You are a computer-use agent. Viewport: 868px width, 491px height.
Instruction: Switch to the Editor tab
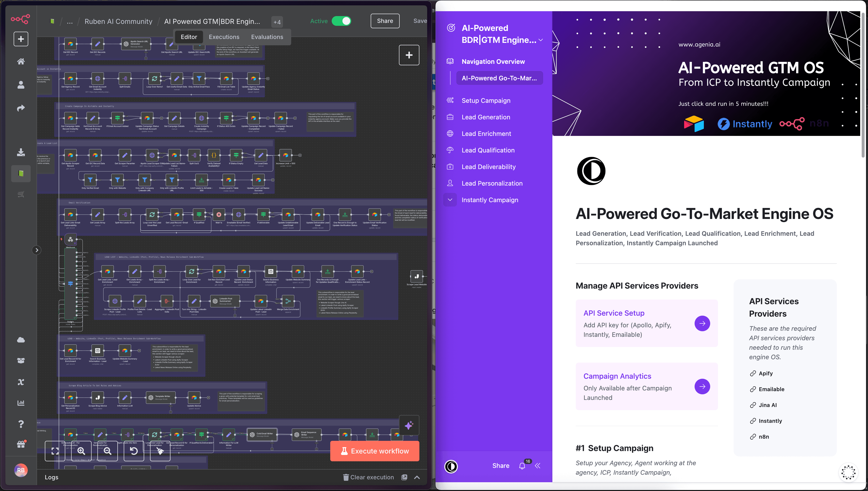click(x=189, y=37)
